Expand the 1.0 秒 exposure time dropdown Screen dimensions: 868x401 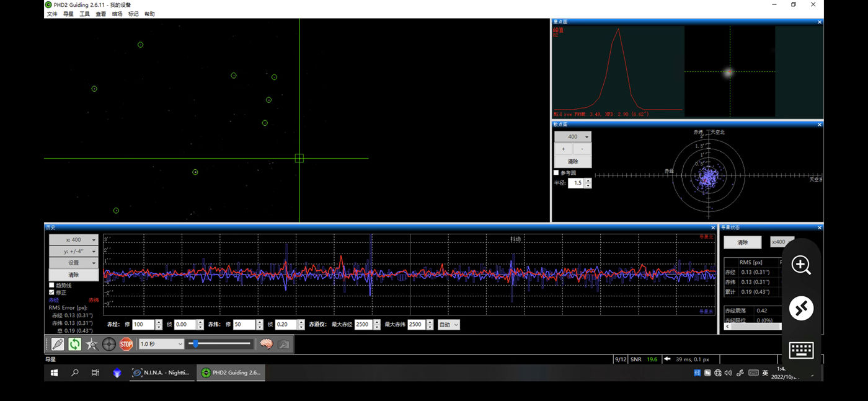[x=161, y=344]
